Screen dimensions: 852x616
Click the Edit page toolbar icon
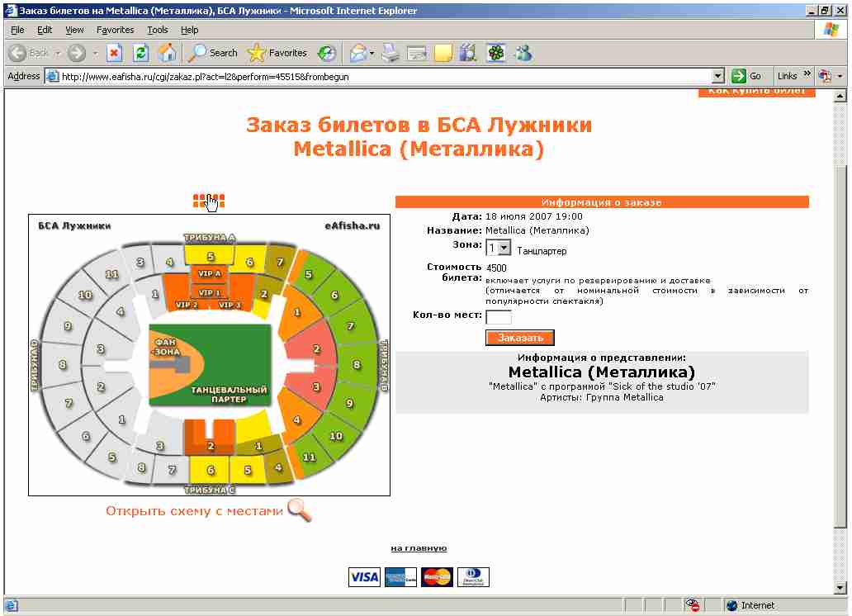417,53
